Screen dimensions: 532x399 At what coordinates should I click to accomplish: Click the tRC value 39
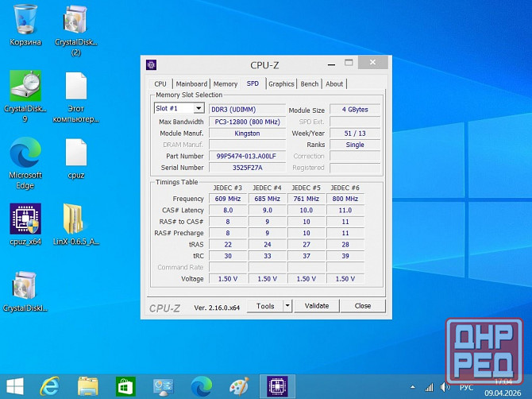point(345,256)
